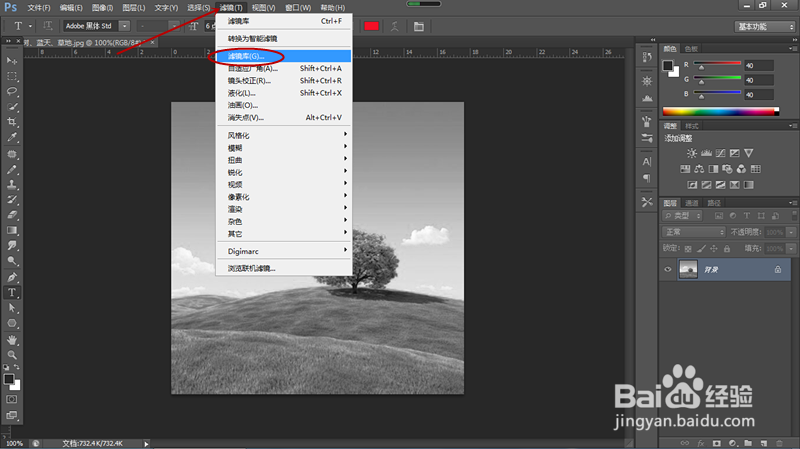Toggle Quick Mask mode
Viewport: 800px width, 449px height.
click(12, 400)
